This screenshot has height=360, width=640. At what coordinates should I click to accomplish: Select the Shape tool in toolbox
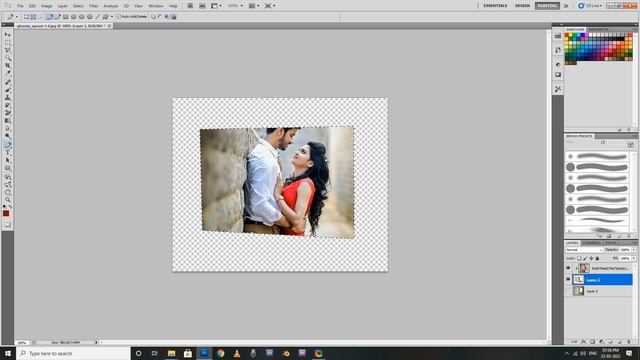8,168
